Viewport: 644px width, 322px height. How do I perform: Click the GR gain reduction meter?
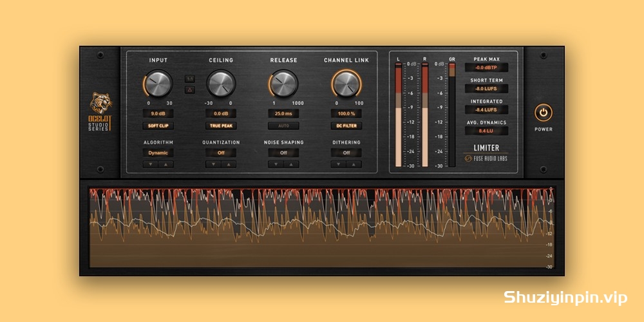pyautogui.click(x=452, y=115)
